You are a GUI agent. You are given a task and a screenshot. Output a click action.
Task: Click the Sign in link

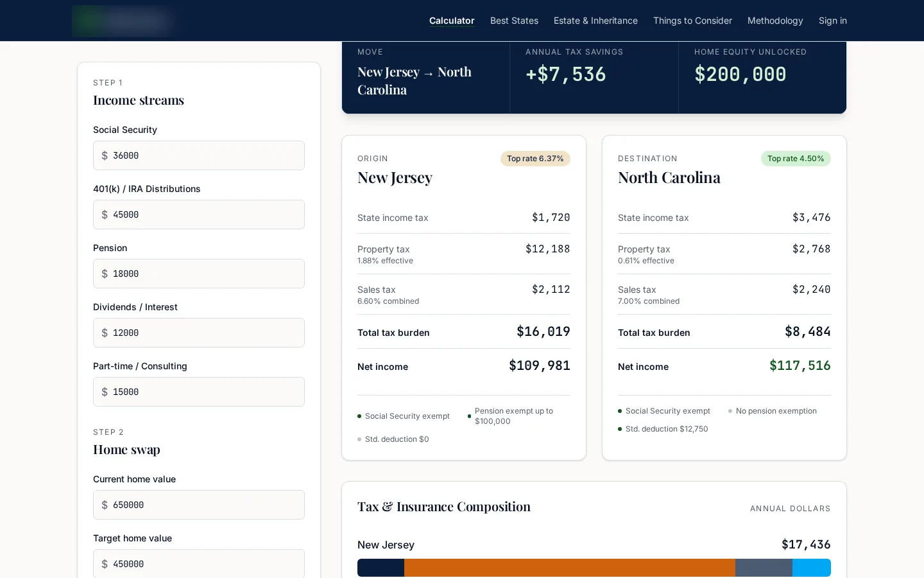[x=833, y=21]
